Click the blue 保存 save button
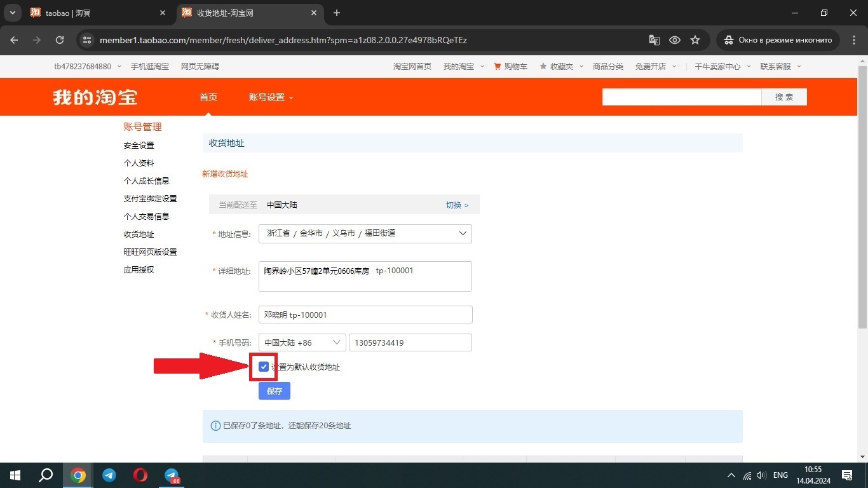This screenshot has width=868, height=488. [275, 391]
